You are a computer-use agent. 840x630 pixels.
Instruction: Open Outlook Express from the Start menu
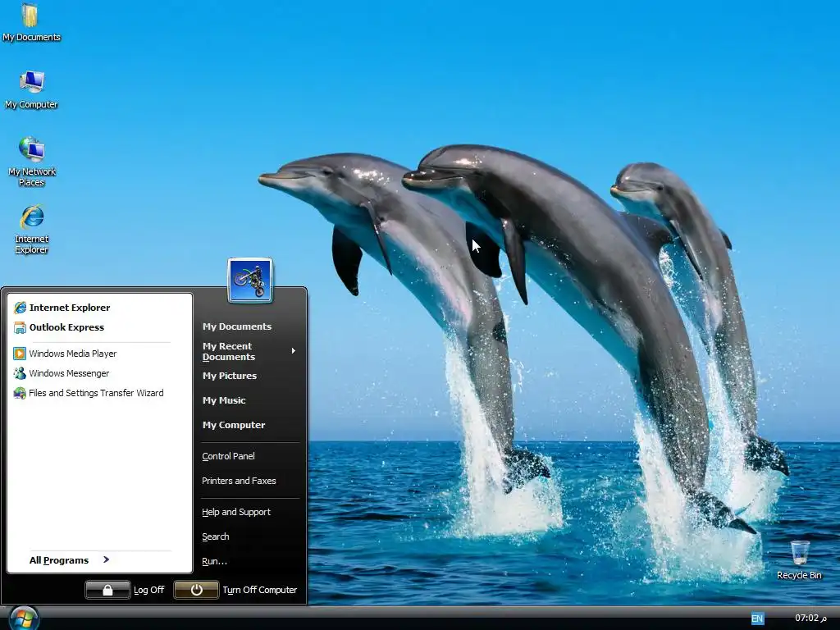tap(66, 327)
